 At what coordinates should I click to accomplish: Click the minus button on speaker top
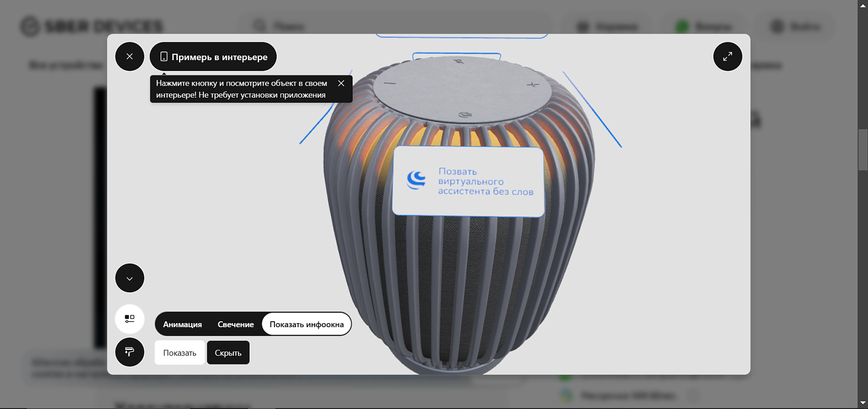pos(390,84)
